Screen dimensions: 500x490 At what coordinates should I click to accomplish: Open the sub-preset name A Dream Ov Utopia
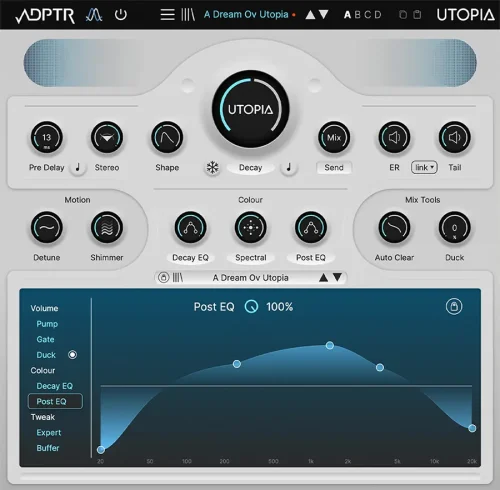pos(251,278)
